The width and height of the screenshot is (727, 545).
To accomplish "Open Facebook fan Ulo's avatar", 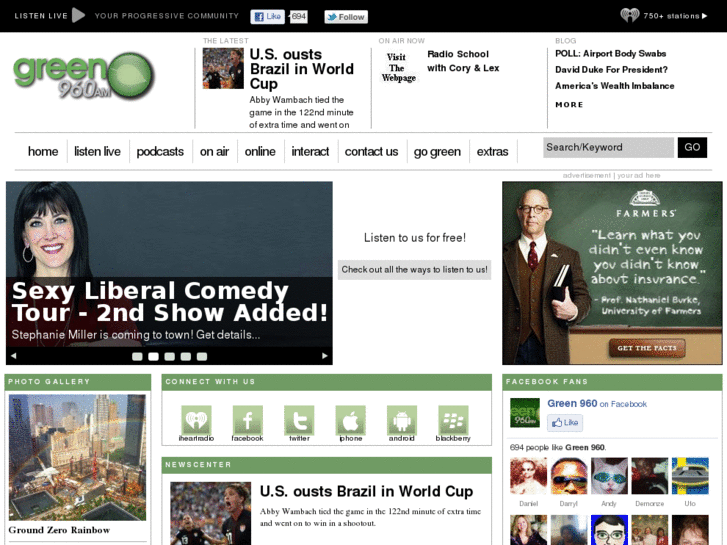I will pos(690,476).
